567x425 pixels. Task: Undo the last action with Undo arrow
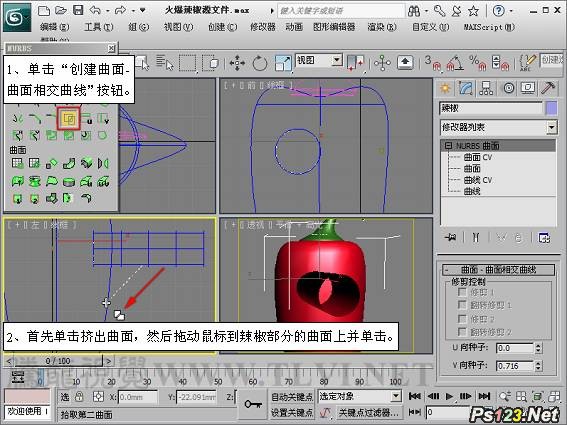[95, 10]
